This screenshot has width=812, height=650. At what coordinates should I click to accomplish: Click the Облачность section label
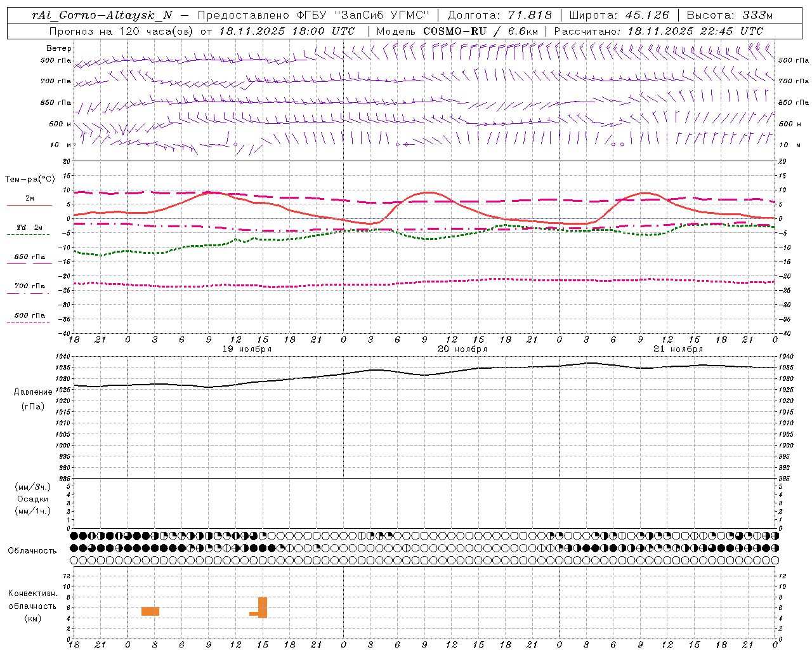coord(32,551)
